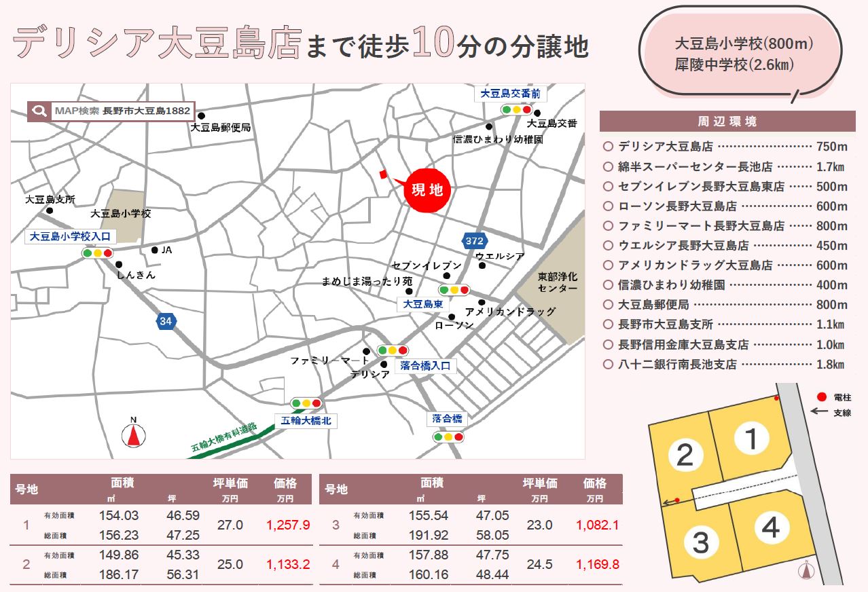
Task: Click the ファミリーマート長野大豆島店 list row
Action: (x=725, y=225)
